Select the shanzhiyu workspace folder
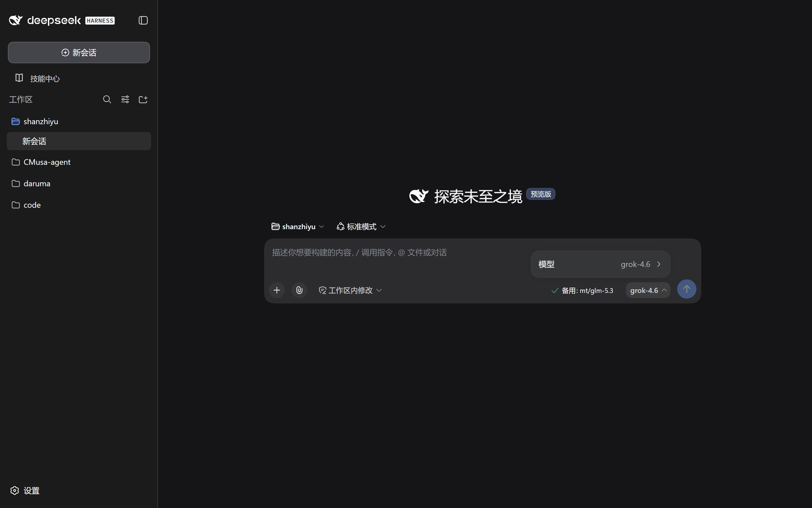 pos(79,121)
